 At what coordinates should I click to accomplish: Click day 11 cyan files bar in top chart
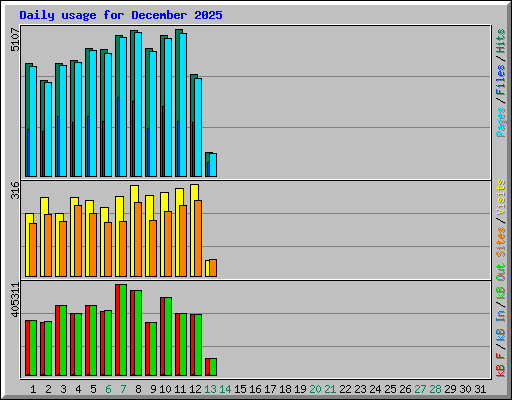coord(183,105)
